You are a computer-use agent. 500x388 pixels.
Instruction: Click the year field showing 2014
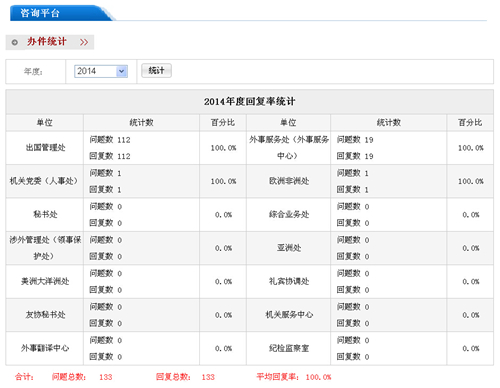click(101, 71)
